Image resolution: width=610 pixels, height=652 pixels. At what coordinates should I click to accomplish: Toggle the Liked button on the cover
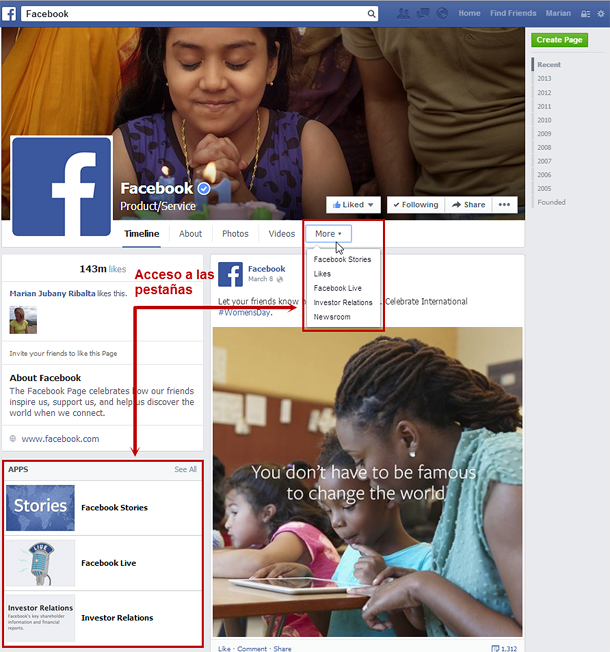pyautogui.click(x=353, y=205)
